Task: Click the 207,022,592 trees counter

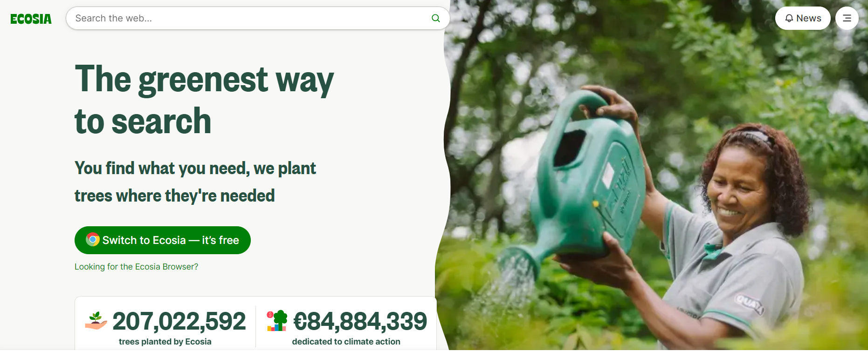Action: point(179,321)
